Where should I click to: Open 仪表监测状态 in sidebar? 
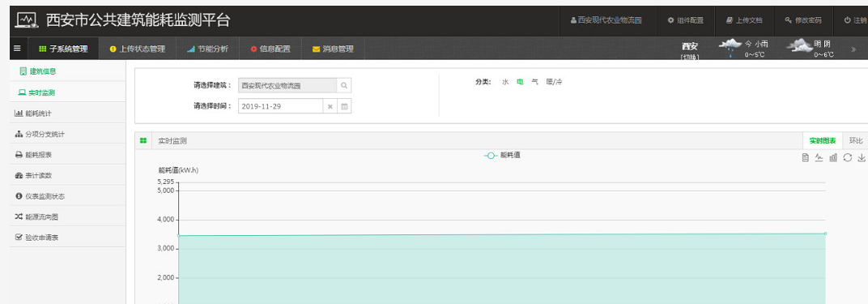point(67,196)
